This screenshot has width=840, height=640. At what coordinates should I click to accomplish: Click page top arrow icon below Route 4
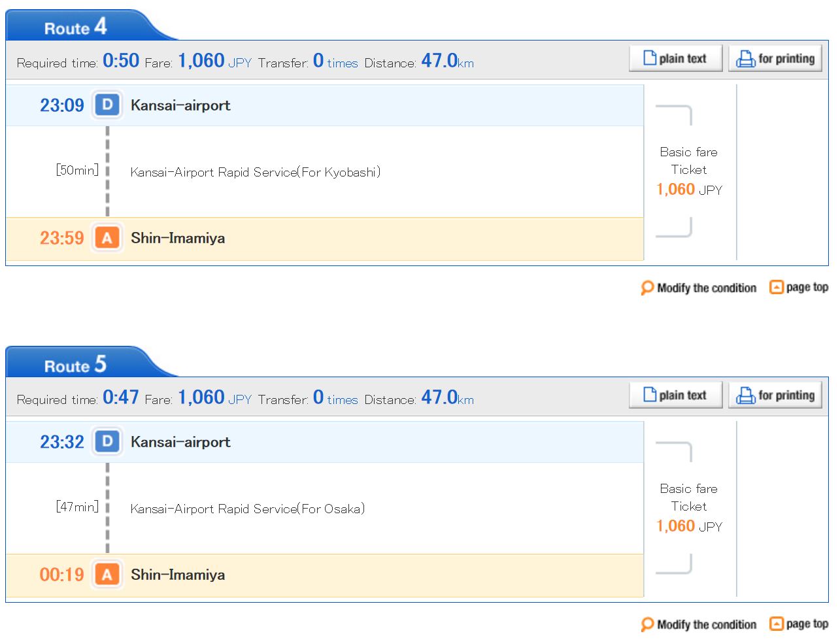coord(777,287)
